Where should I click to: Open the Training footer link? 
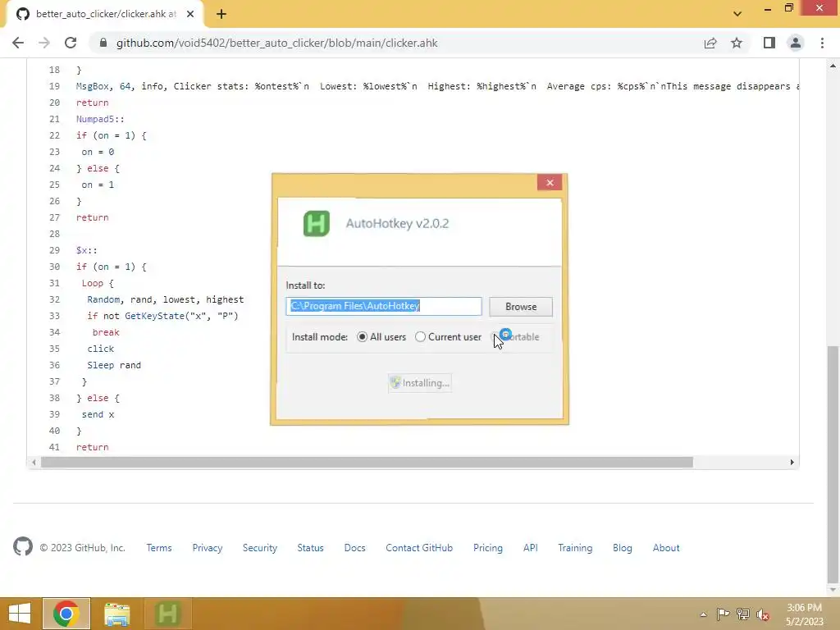coord(575,547)
